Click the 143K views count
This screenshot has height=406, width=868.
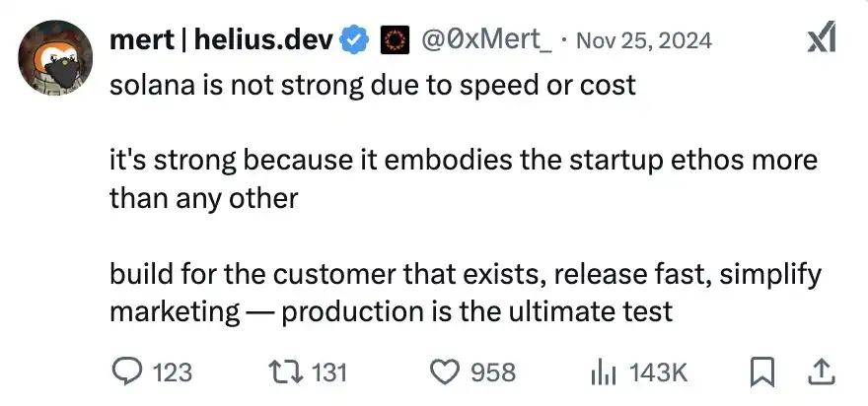pos(657,372)
